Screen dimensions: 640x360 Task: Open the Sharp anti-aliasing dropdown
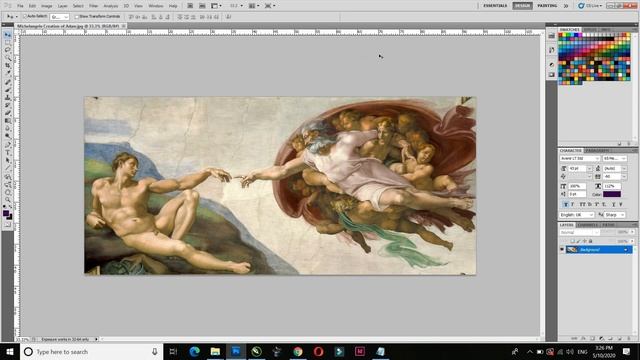tap(615, 215)
